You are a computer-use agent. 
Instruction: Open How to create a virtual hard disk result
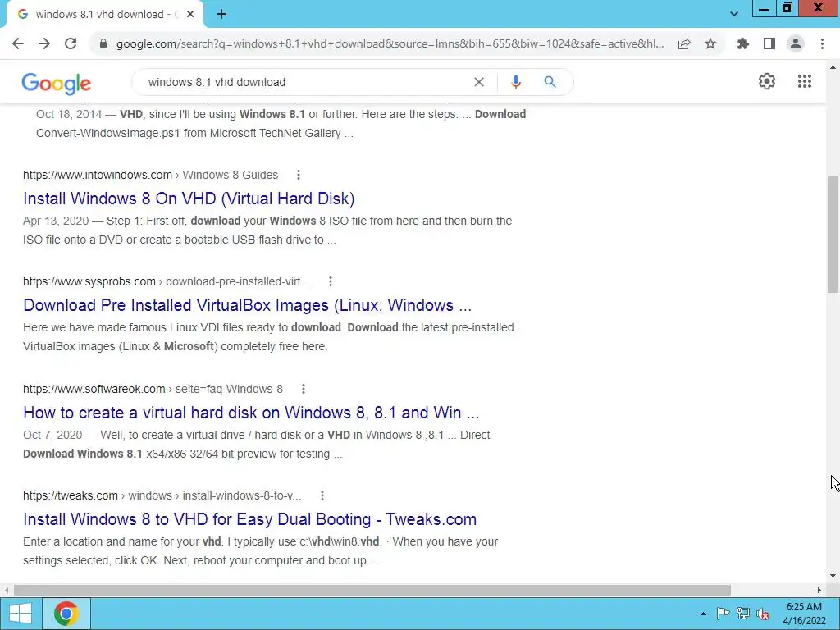coord(251,413)
